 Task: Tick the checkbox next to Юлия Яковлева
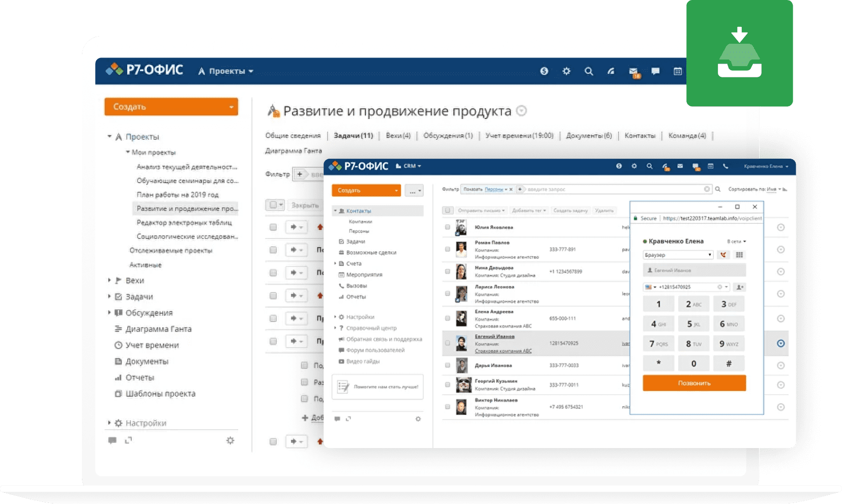(x=448, y=227)
